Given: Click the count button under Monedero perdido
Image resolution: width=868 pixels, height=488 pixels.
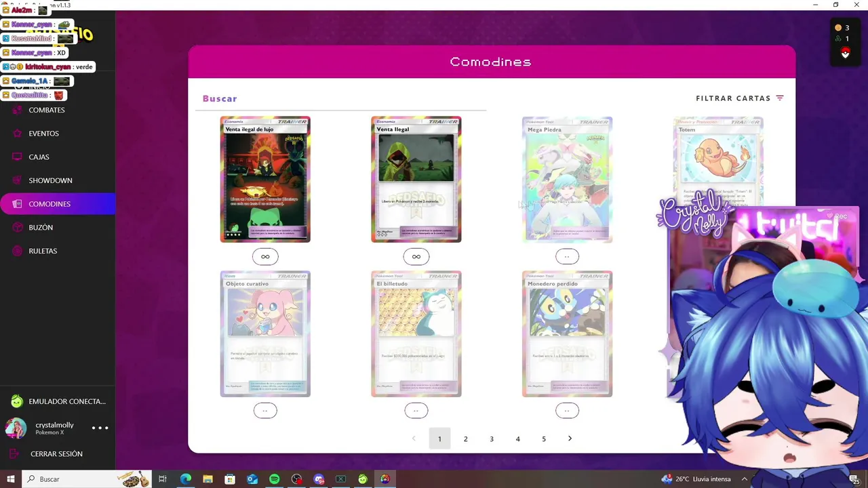Looking at the screenshot, I should click(567, 410).
